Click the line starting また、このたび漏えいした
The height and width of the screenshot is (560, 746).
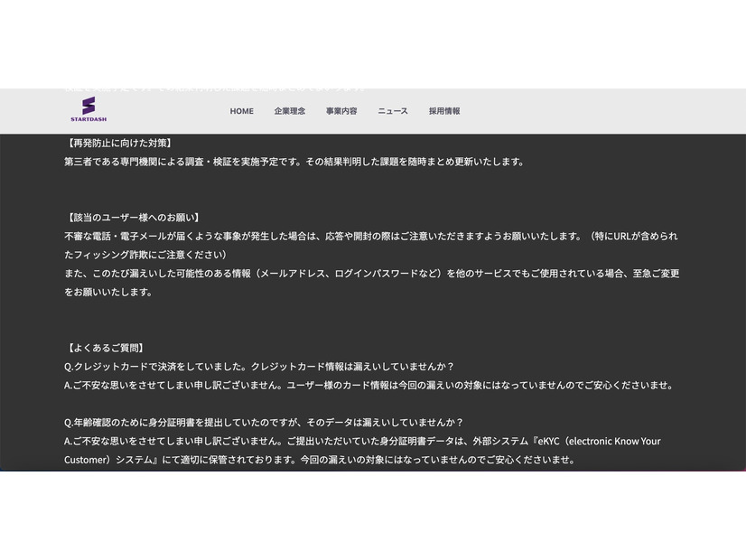(371, 274)
